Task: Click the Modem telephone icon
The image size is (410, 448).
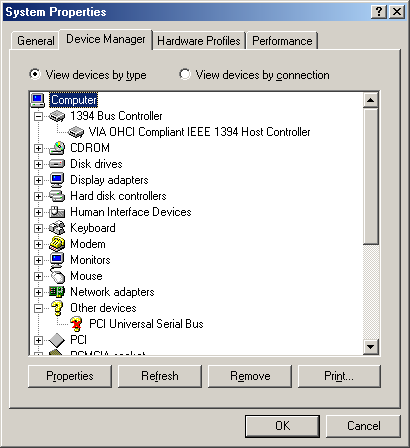Action: [57, 244]
